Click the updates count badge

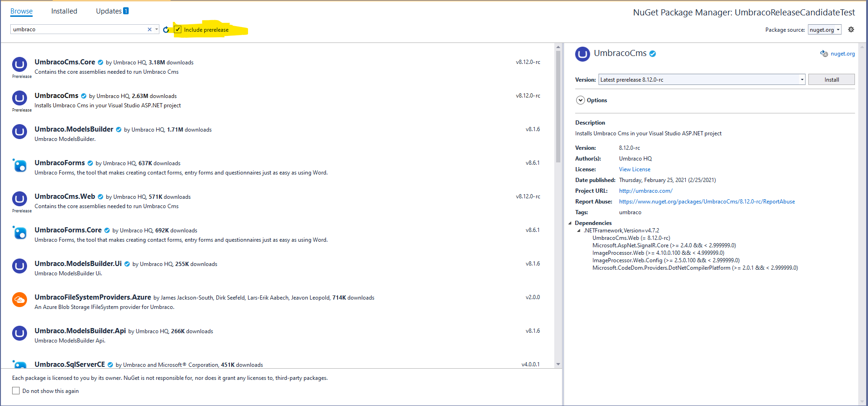click(126, 11)
